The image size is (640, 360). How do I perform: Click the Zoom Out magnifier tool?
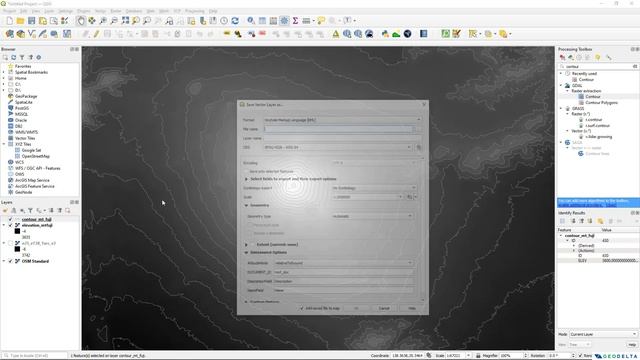pos(114,21)
